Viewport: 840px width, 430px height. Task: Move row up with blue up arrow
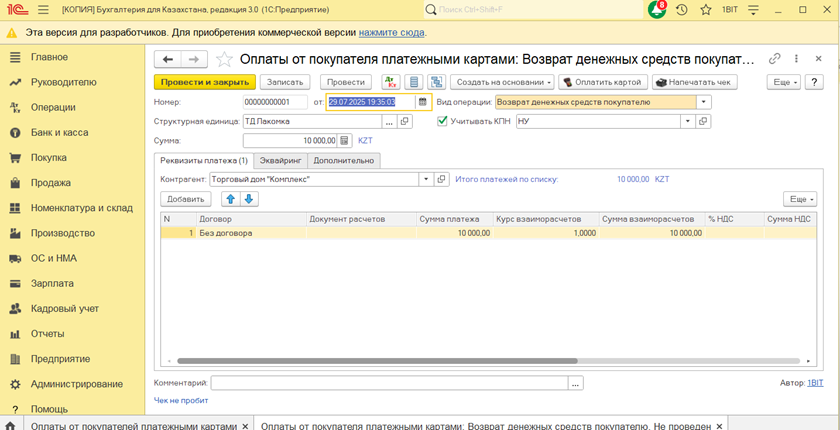pyautogui.click(x=230, y=199)
